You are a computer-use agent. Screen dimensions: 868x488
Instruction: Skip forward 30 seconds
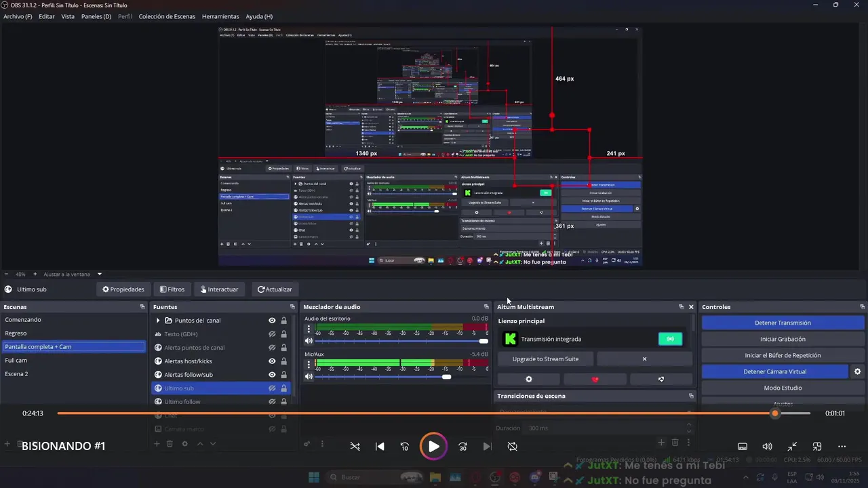(x=462, y=447)
